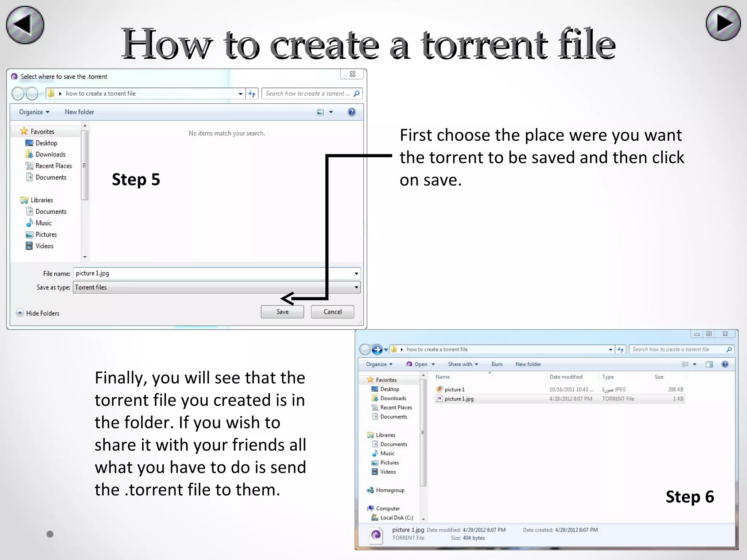This screenshot has width=747, height=560.
Task: Click New folder in Explorer toolbar
Action: tap(528, 364)
